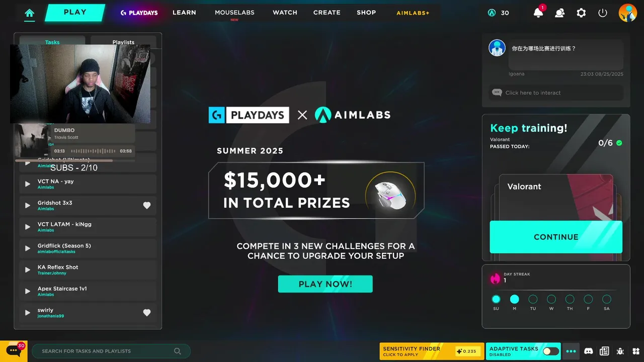Switch to the Playlists tab
Screen dimensions: 644x362
pyautogui.click(x=123, y=42)
